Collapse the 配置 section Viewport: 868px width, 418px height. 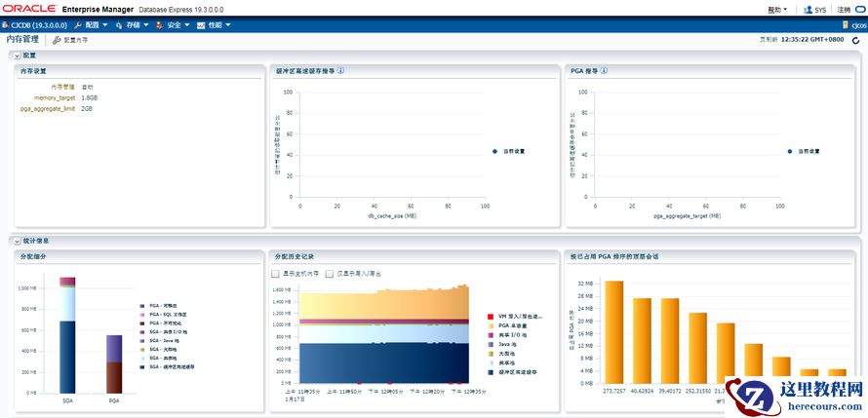pos(18,56)
